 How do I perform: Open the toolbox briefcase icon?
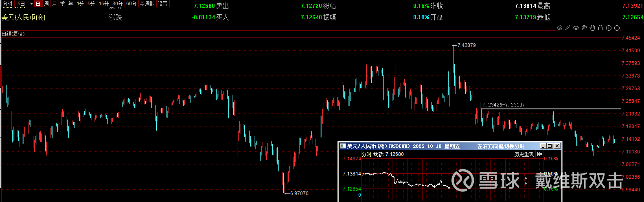[584, 28]
